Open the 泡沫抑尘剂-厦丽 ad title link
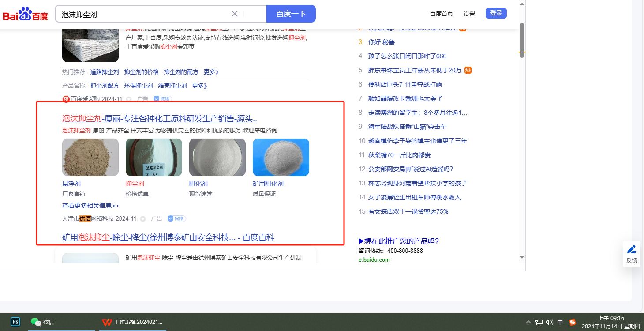This screenshot has width=644, height=331. tap(160, 118)
